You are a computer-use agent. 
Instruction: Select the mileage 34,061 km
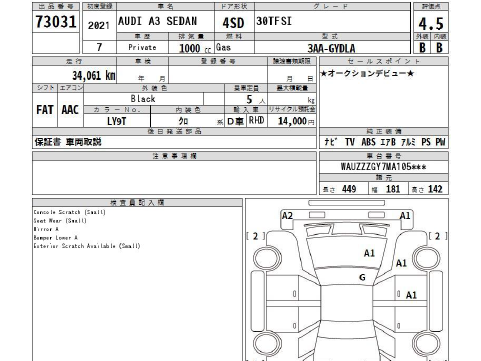[x=94, y=75]
